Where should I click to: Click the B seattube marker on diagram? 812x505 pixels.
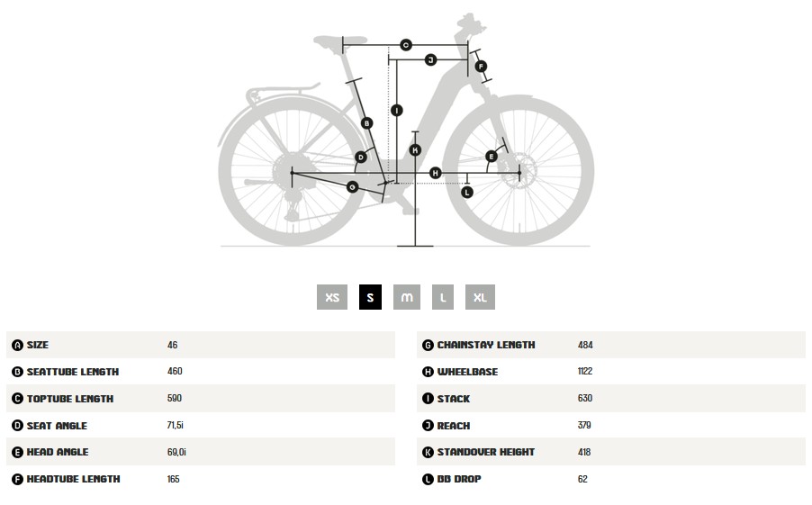coord(366,123)
